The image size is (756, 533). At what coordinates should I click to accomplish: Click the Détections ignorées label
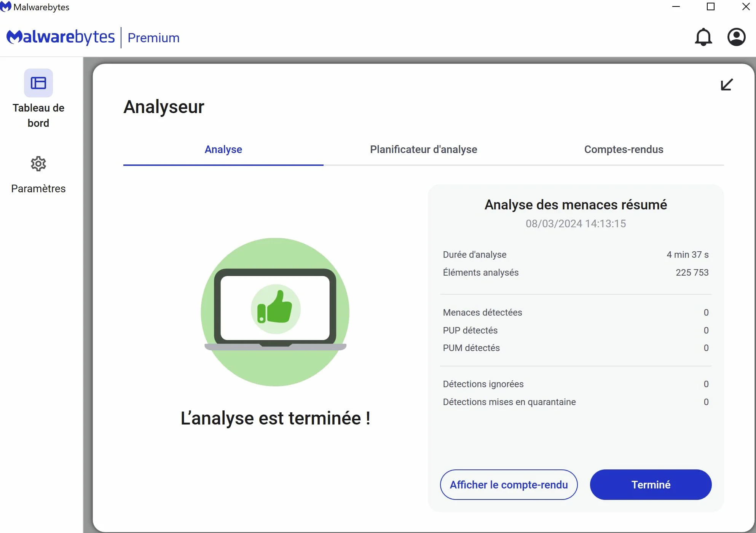coord(483,384)
